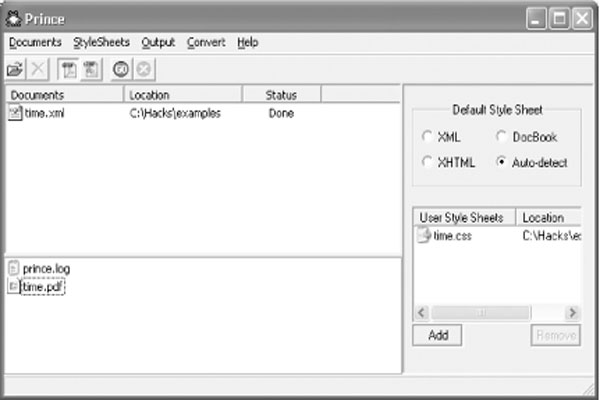Click the prince.log file icon
This screenshot has width=600, height=400.
pos(14,268)
